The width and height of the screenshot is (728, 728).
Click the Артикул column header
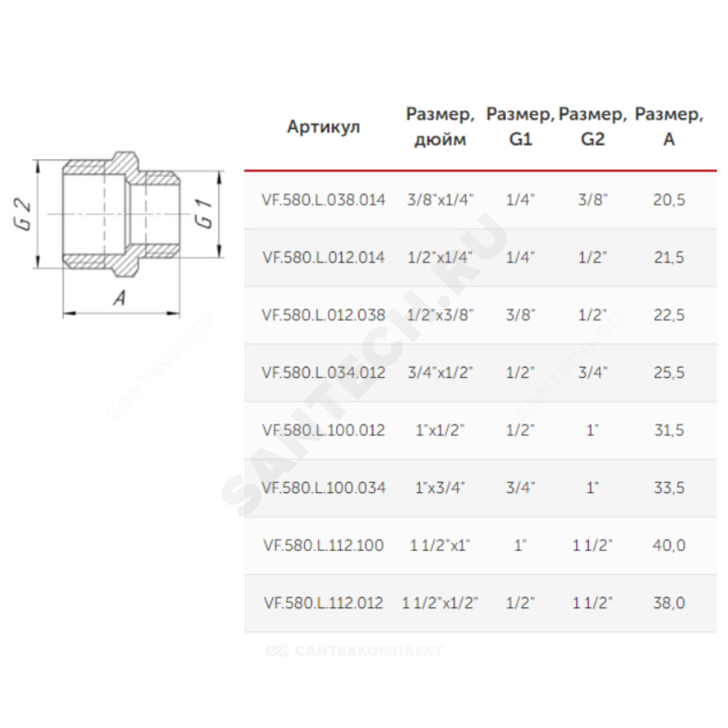tap(324, 127)
